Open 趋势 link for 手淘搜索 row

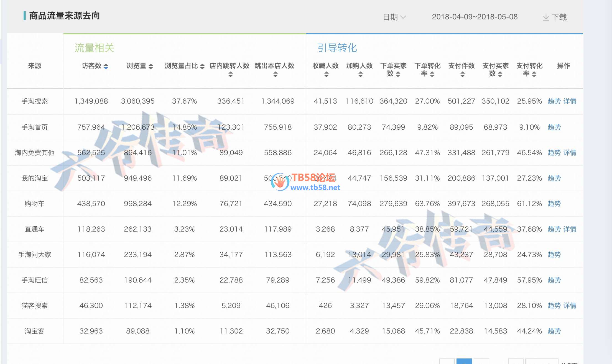pyautogui.click(x=554, y=101)
